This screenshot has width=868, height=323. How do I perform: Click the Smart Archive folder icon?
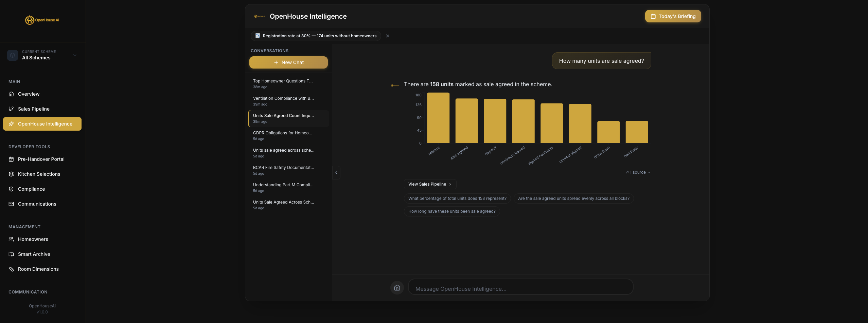pos(11,254)
